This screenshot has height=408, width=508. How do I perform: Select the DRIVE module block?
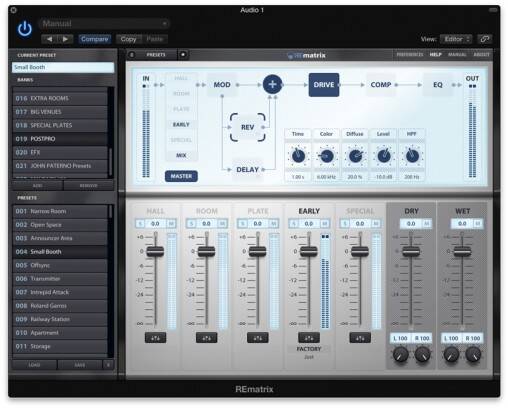(324, 85)
